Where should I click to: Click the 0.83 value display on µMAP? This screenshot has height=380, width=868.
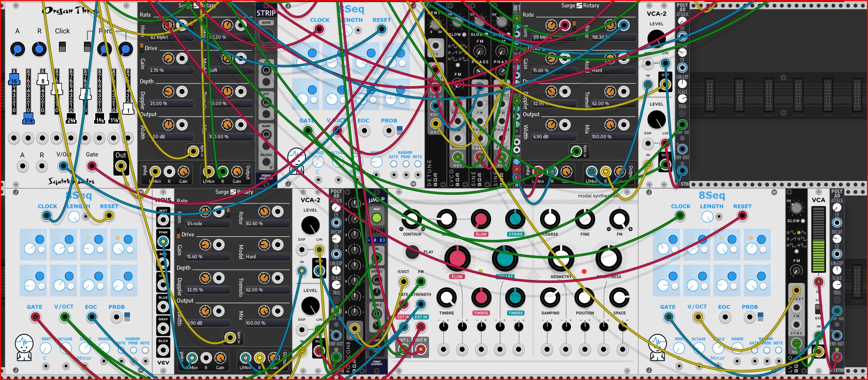tap(377, 241)
